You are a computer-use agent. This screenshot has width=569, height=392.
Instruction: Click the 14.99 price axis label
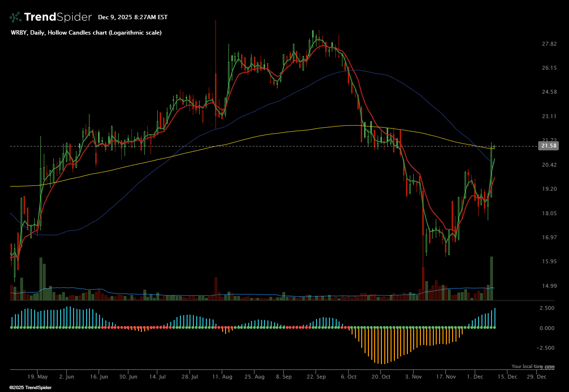tap(549, 286)
